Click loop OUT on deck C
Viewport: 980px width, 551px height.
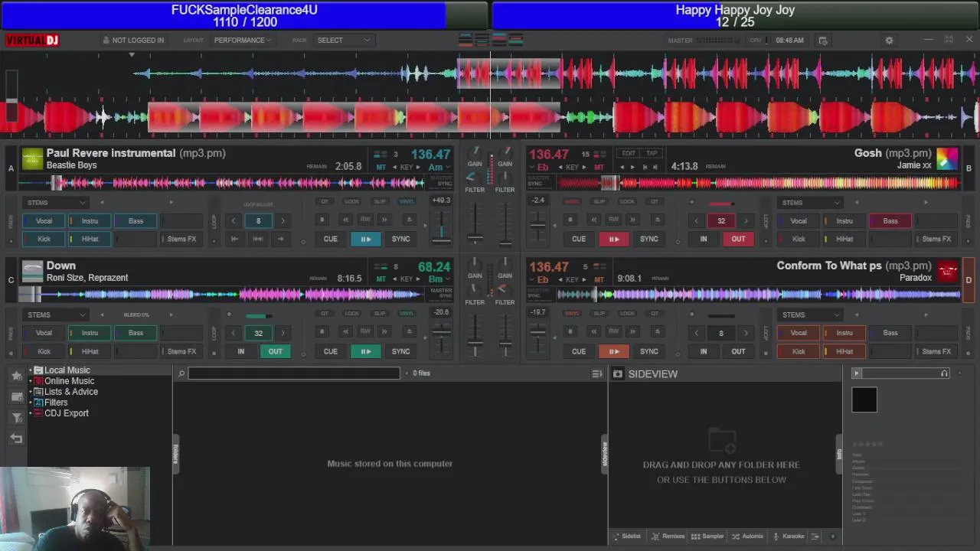[x=275, y=351]
